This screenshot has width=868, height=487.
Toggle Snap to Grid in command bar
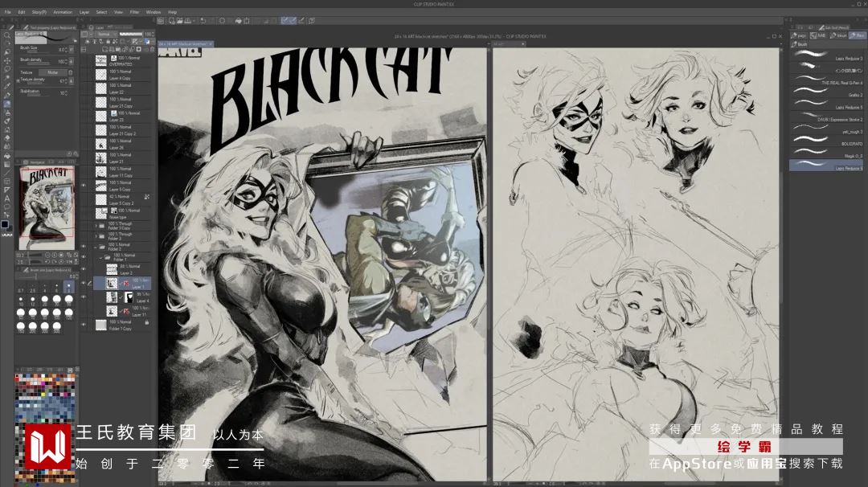coord(301,20)
